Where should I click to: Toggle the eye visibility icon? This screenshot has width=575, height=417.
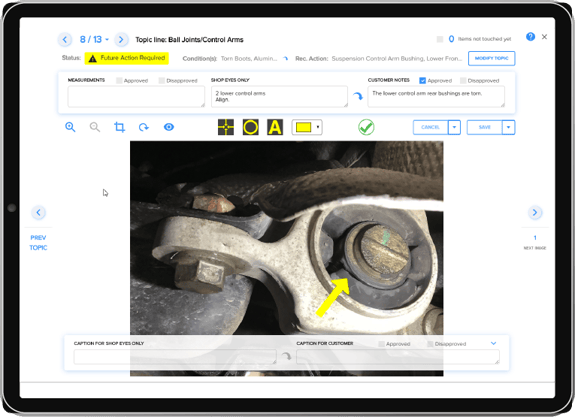pyautogui.click(x=169, y=127)
